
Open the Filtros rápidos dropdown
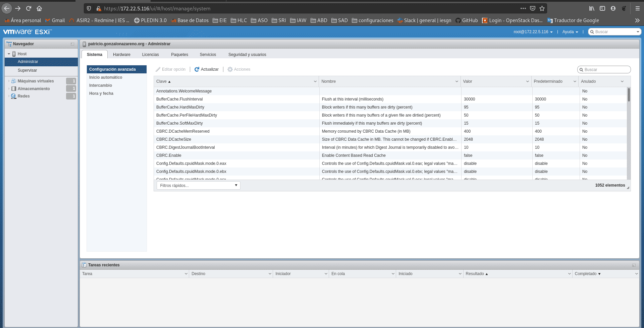198,186
